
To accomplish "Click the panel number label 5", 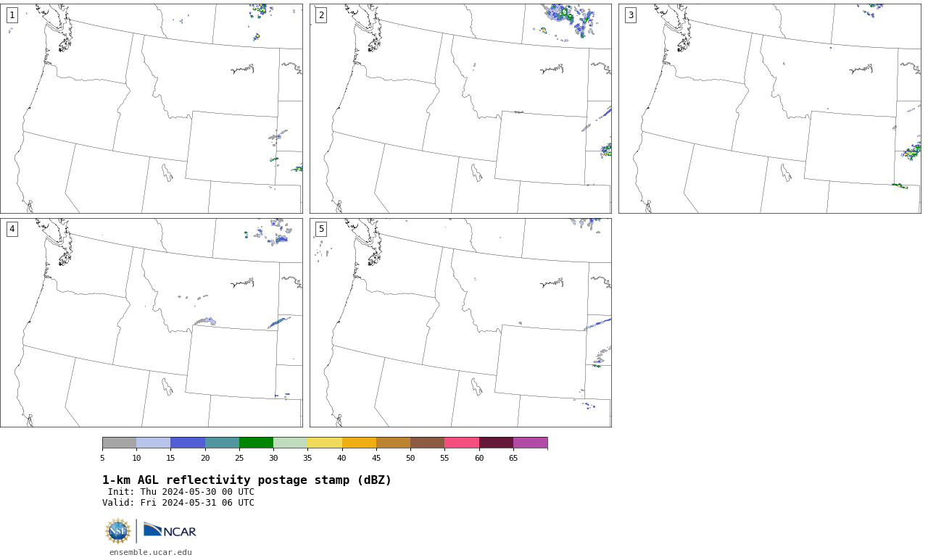I will click(321, 229).
